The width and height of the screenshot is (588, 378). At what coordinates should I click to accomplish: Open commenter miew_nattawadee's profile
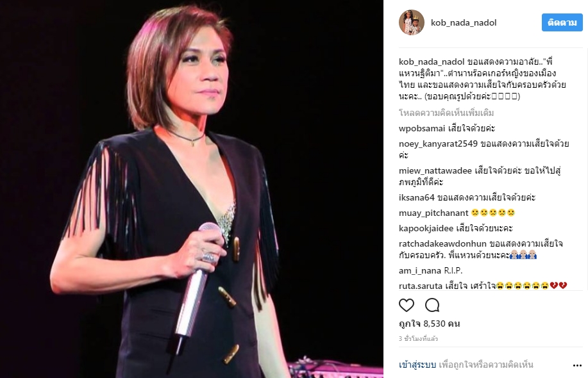[435, 171]
